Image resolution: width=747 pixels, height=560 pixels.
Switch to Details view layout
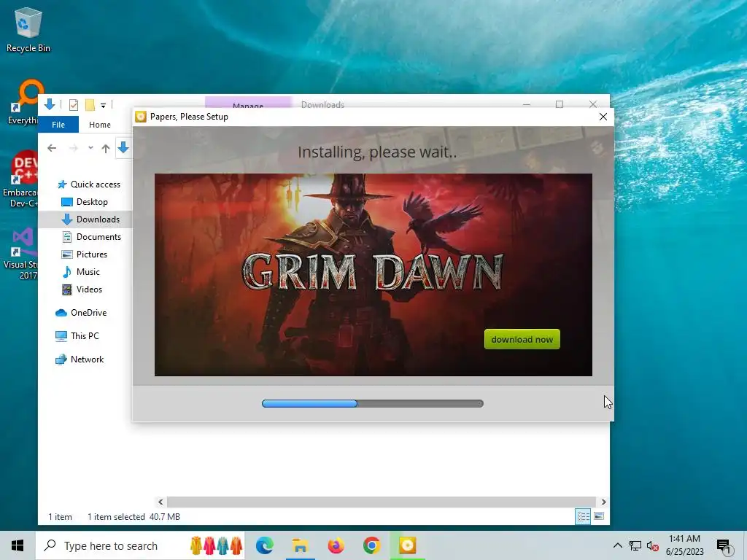[x=583, y=517]
